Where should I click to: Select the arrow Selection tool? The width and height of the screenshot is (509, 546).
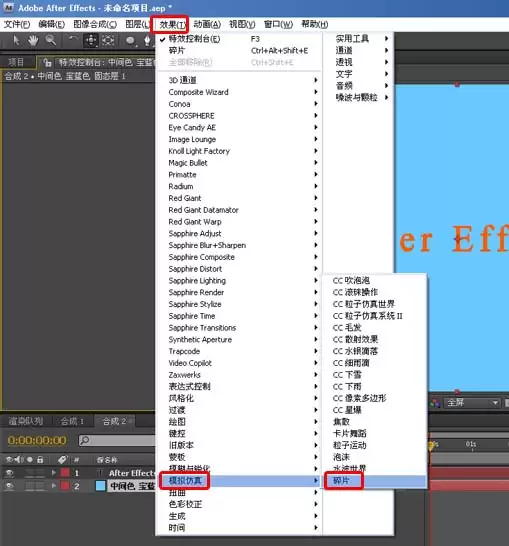click(x=16, y=40)
